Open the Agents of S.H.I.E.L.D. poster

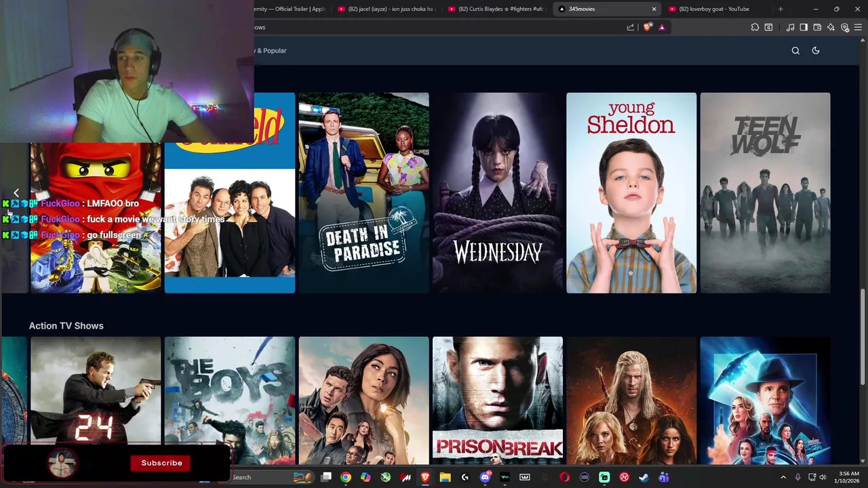[765, 401]
